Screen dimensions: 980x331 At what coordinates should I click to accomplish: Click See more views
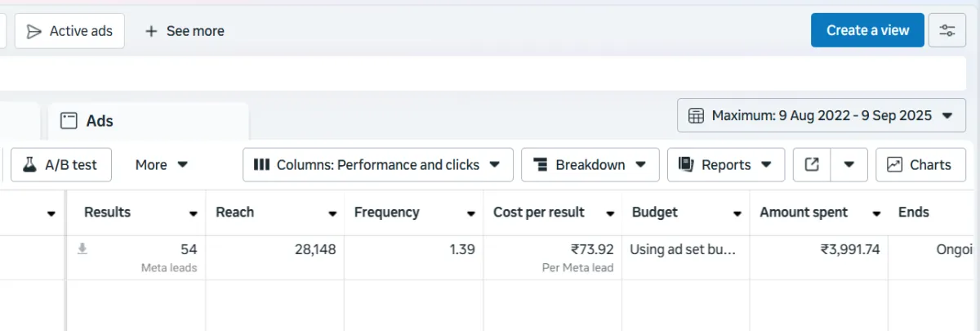185,31
